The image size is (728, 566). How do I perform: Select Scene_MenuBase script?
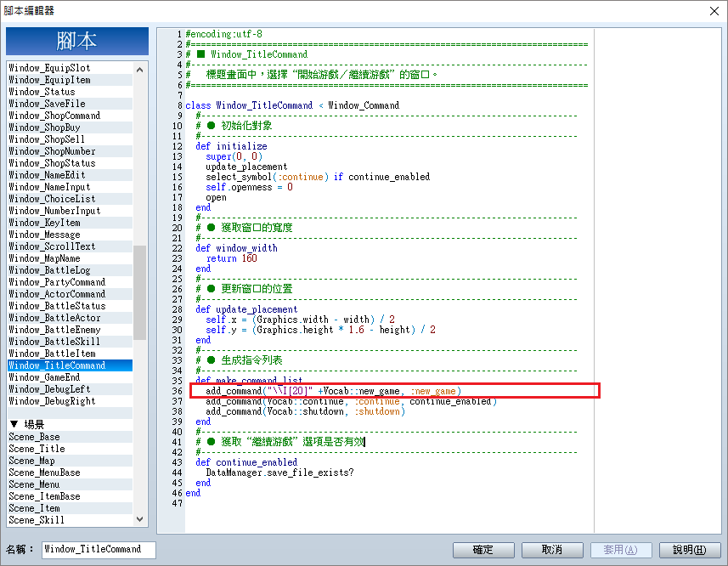(71, 473)
